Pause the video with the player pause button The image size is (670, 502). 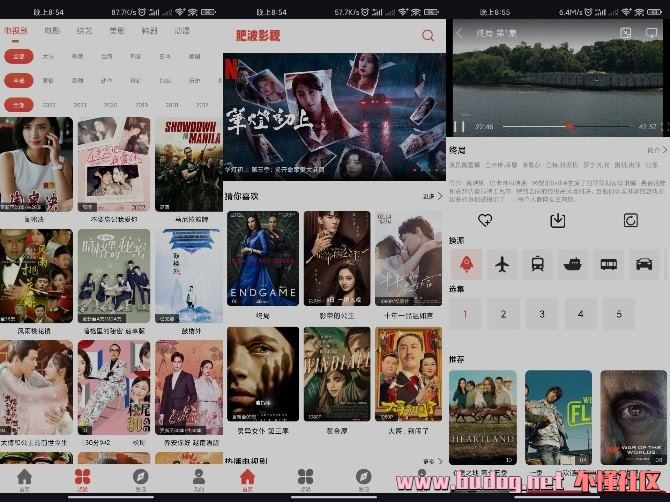[460, 127]
